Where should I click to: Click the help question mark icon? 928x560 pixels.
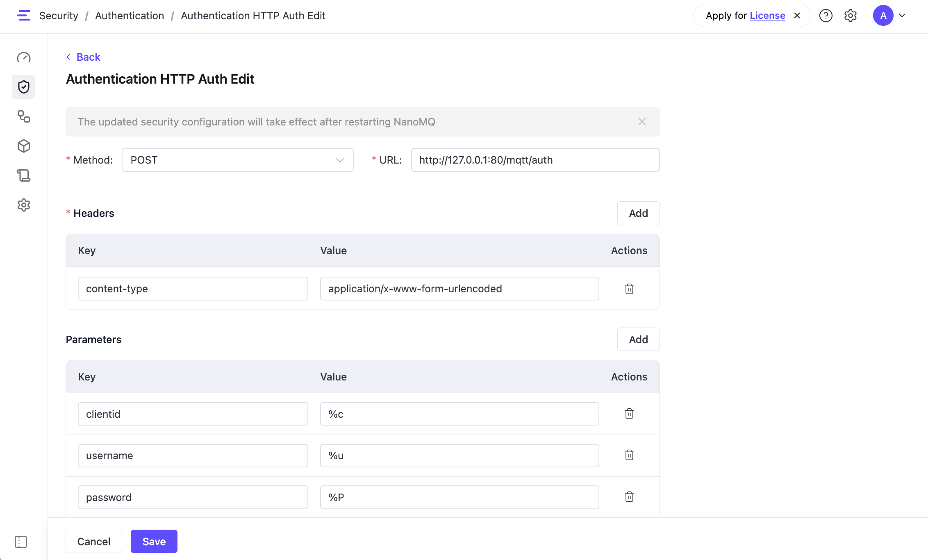826,16
